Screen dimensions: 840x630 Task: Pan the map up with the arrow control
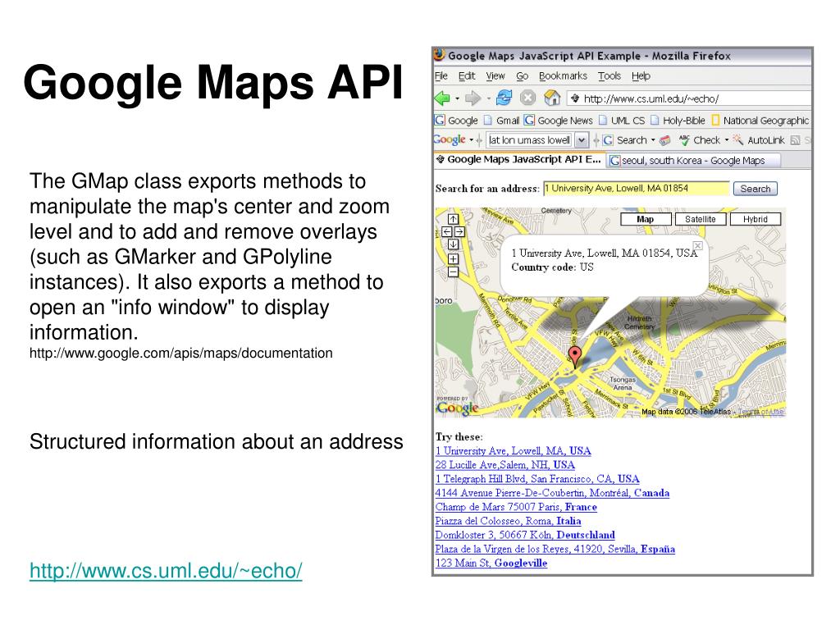tap(453, 218)
